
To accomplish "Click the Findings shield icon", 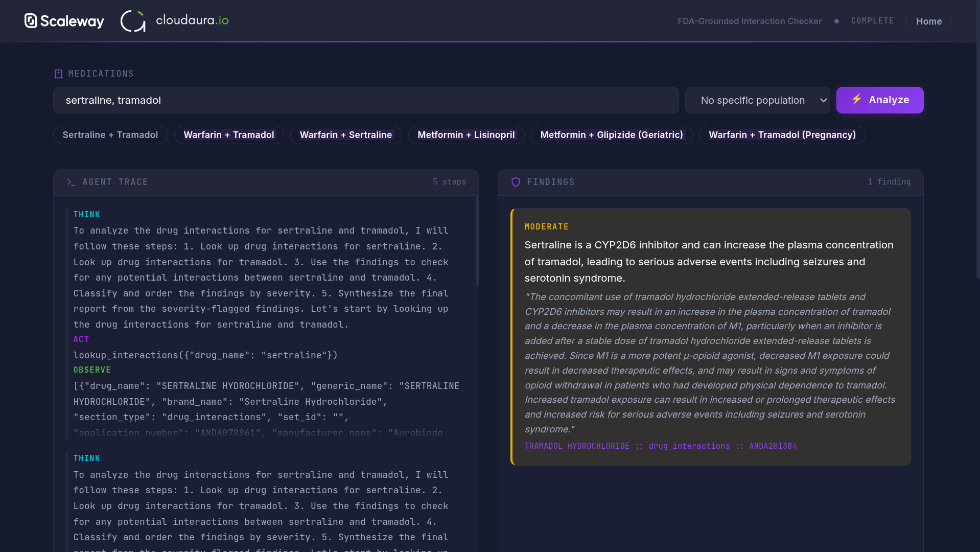I will (x=516, y=182).
